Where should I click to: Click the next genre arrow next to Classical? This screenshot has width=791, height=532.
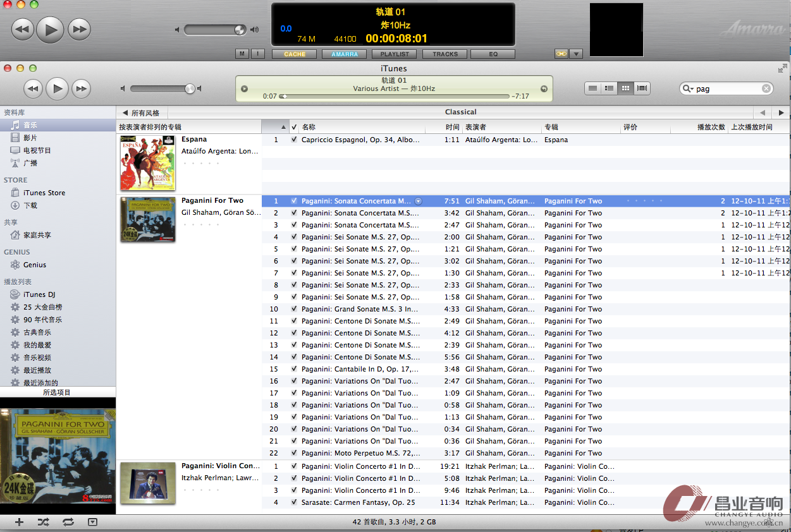point(782,112)
